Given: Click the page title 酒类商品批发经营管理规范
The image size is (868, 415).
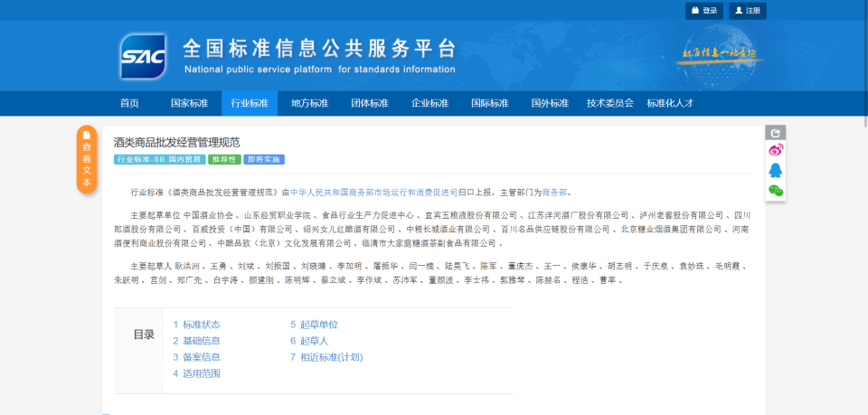Looking at the screenshot, I should 176,143.
